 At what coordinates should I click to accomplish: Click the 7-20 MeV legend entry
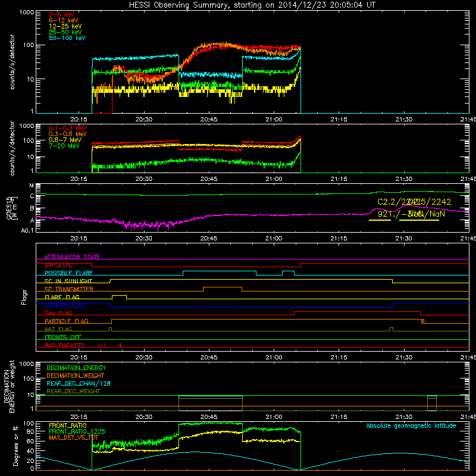(64, 146)
